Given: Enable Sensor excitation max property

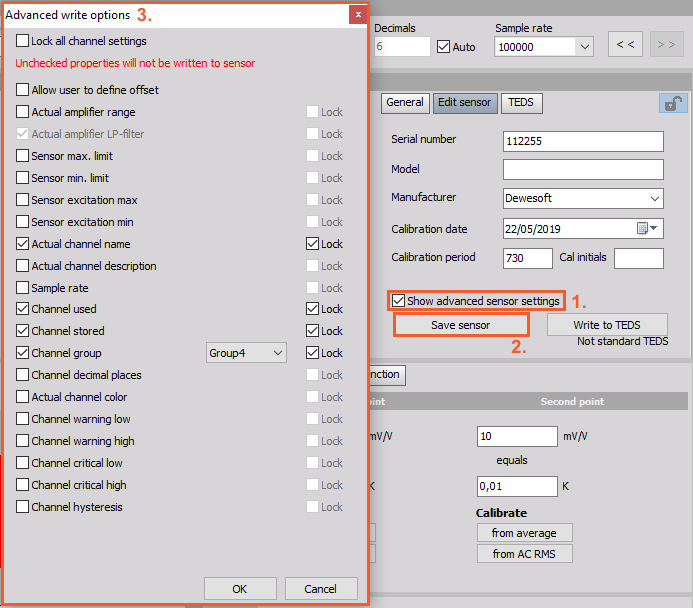Looking at the screenshot, I should click(x=23, y=200).
